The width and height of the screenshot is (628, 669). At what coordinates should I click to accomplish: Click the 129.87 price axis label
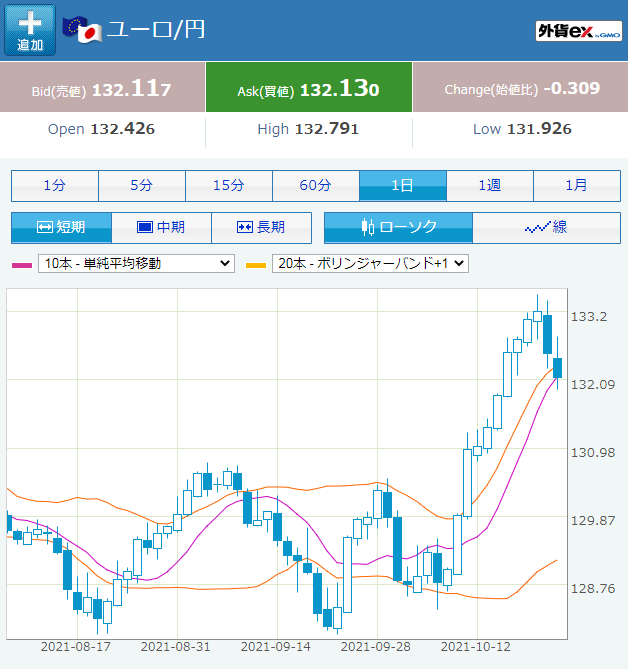coord(593,521)
